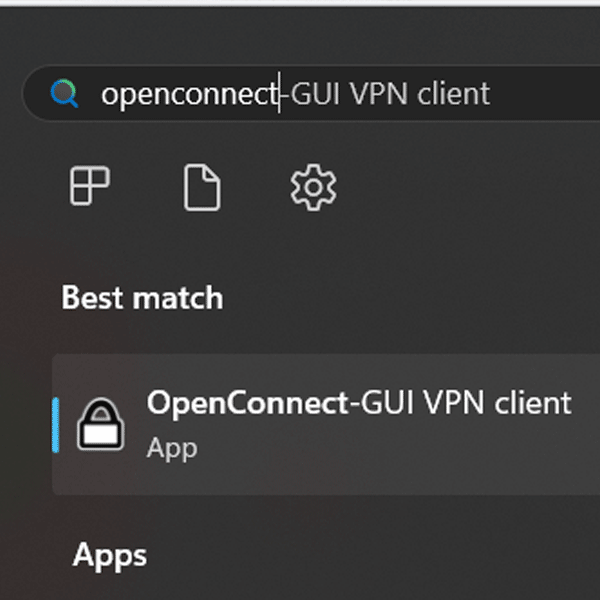Switch to the Apps search filter tab
The width and height of the screenshot is (600, 600).
pyautogui.click(x=90, y=186)
